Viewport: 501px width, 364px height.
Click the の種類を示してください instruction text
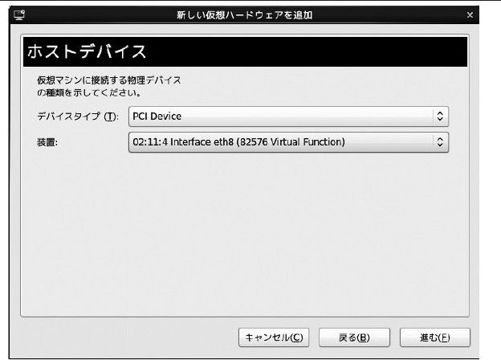89,93
